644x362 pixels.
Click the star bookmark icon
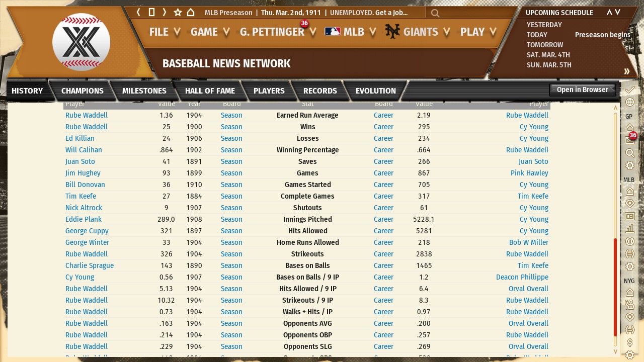(178, 13)
